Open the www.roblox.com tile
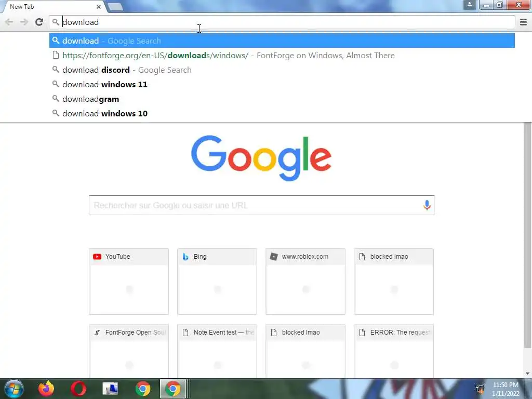The height and width of the screenshot is (399, 532). point(305,282)
